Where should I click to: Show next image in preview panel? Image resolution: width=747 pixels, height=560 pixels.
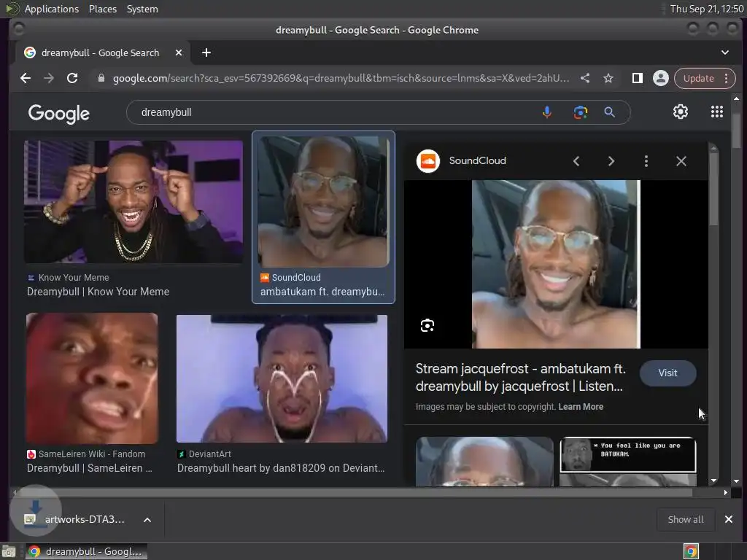(x=611, y=161)
